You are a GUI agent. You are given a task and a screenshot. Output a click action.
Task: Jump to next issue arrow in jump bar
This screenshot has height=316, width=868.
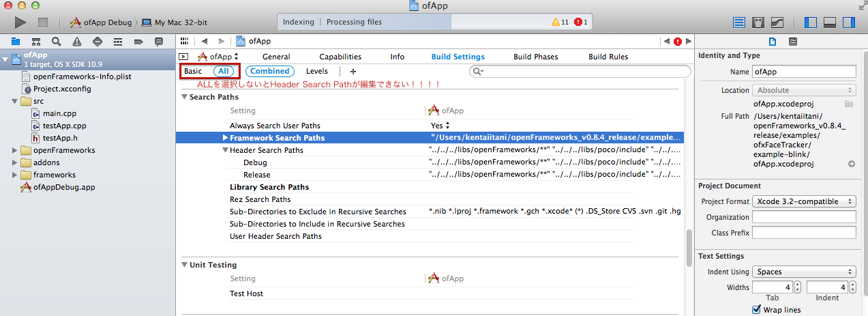coord(688,42)
